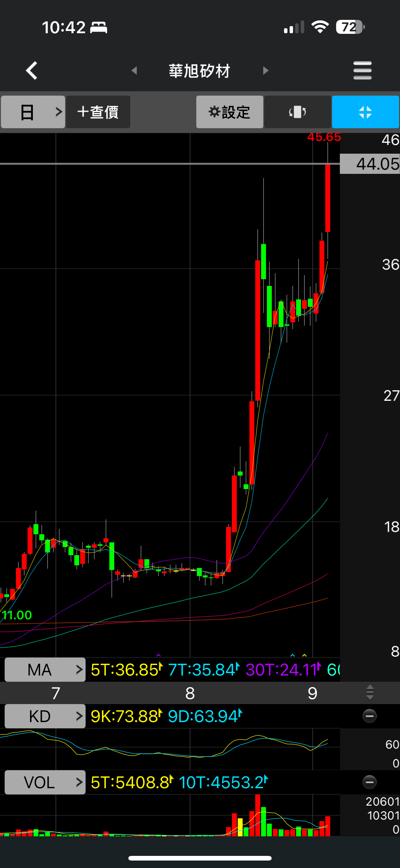Tap the +查價 price lookup button

[x=98, y=112]
